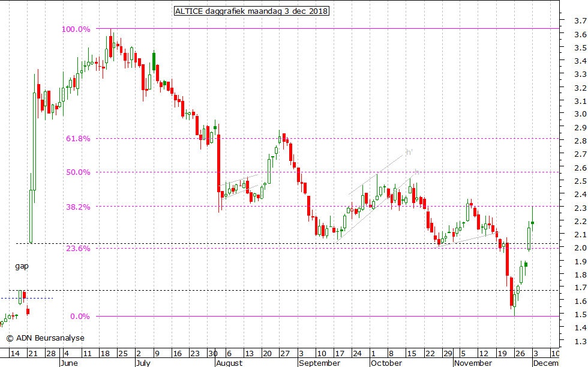This screenshot has height=367, width=588.
Task: Select the date label 26 on the time axis
Action: tap(520, 354)
